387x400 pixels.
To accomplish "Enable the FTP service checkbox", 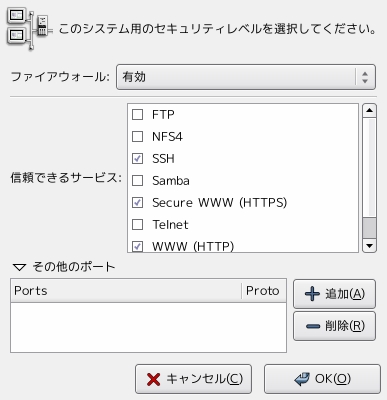I will [138, 115].
